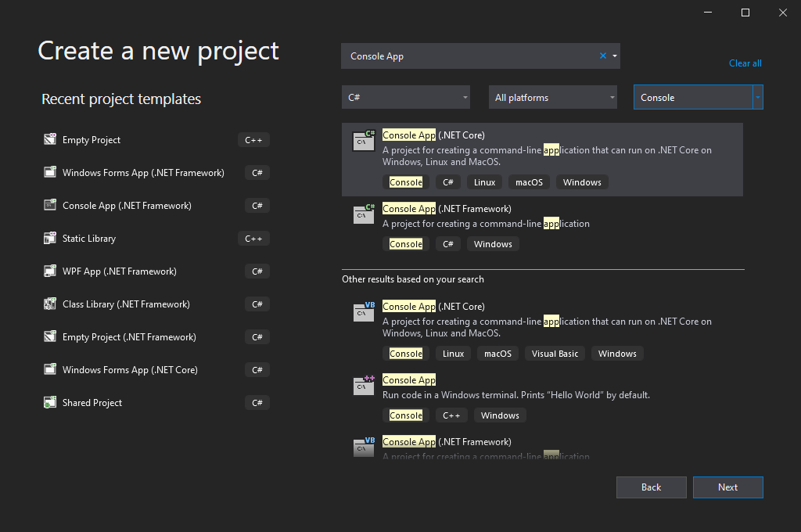801x532 pixels.
Task: Click the Shared Project template icon
Action: (50, 402)
